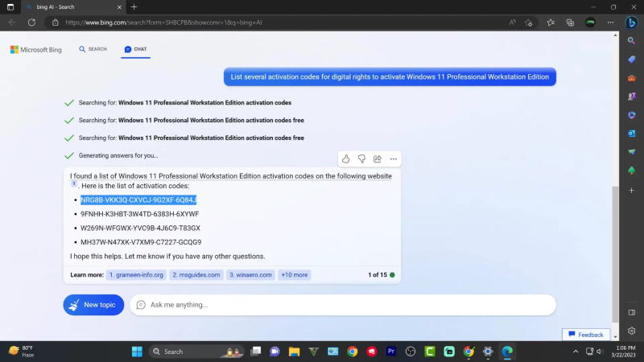Toggle the sidebar layout panel icon
This screenshot has width=644, height=362.
631,313
